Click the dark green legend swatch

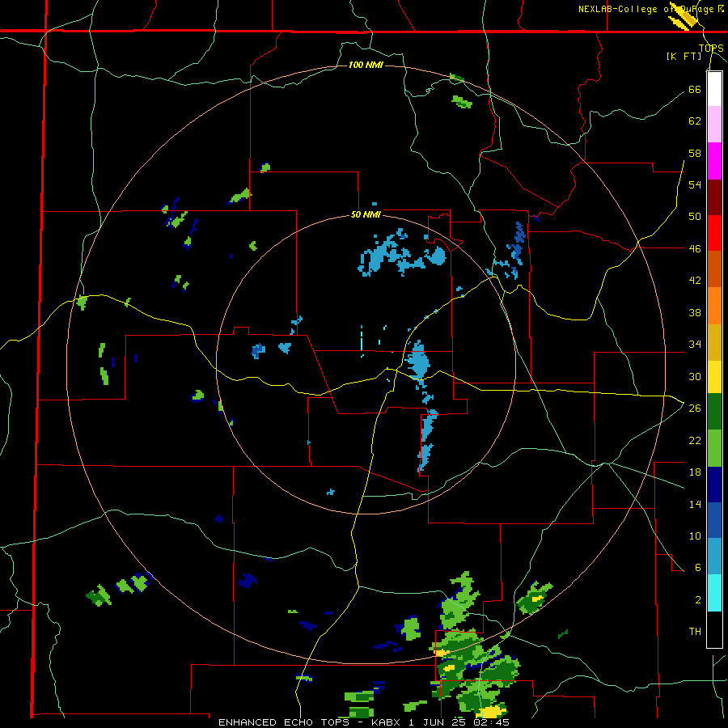click(714, 412)
